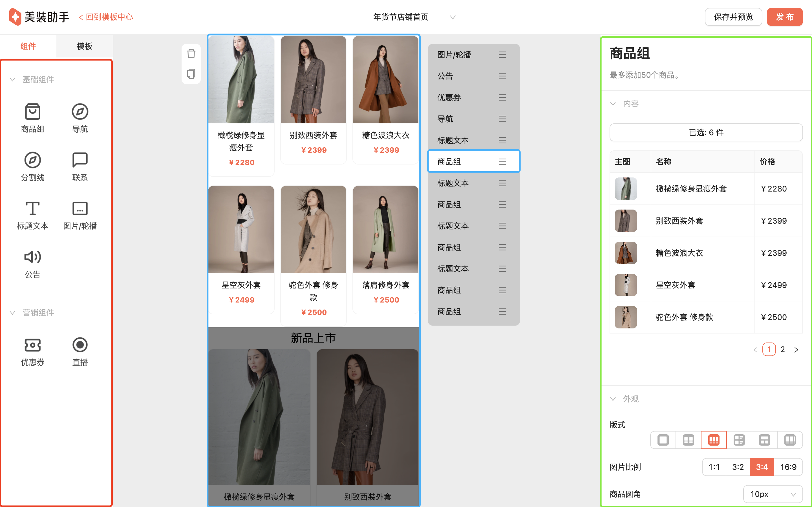
Task: Select the 直播 live component
Action: click(80, 345)
